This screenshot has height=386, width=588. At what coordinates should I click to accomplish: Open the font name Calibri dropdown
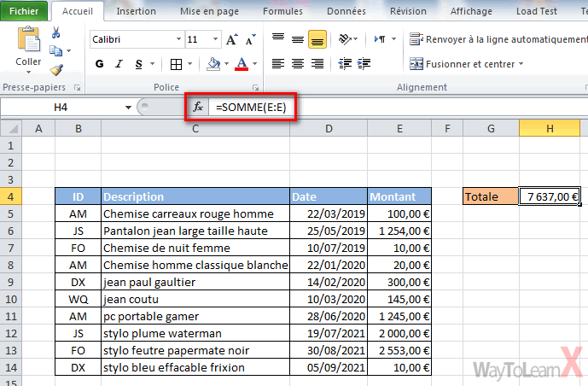(x=178, y=39)
